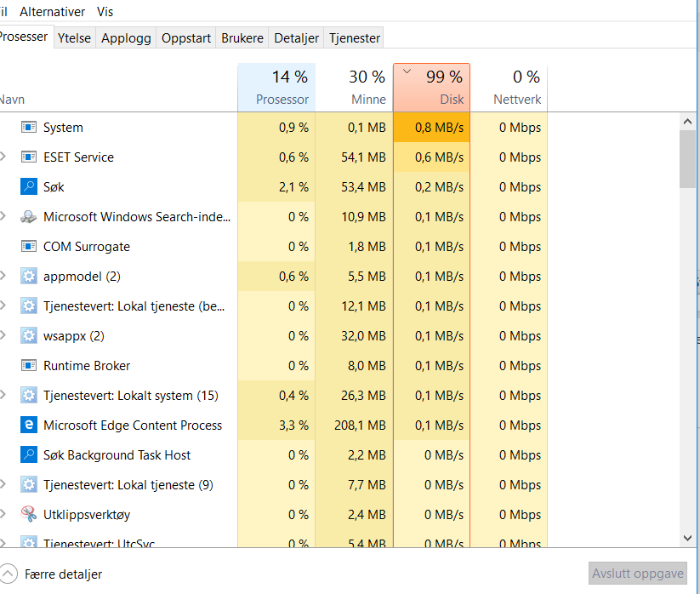The width and height of the screenshot is (700, 594).
Task: Collapse view with Færre detaljer arrow
Action: tap(9, 574)
